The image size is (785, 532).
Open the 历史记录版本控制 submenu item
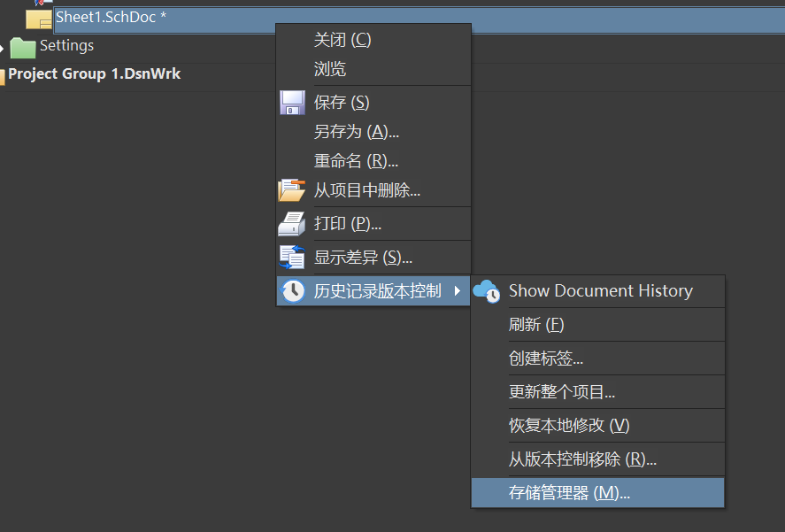(373, 291)
